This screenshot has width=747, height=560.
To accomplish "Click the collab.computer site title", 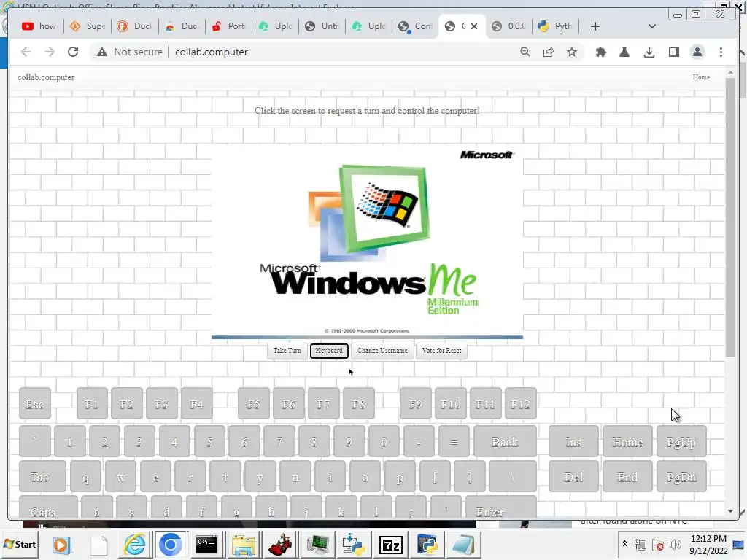I will (x=46, y=77).
